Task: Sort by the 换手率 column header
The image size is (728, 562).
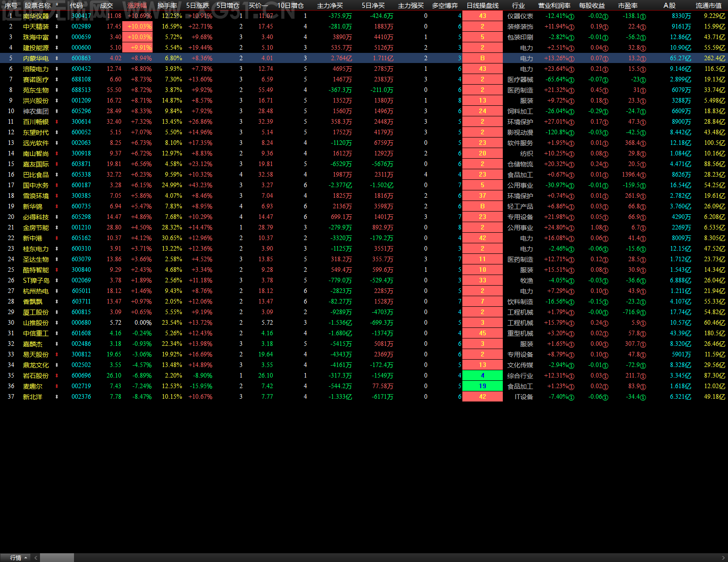Action: coord(167,6)
